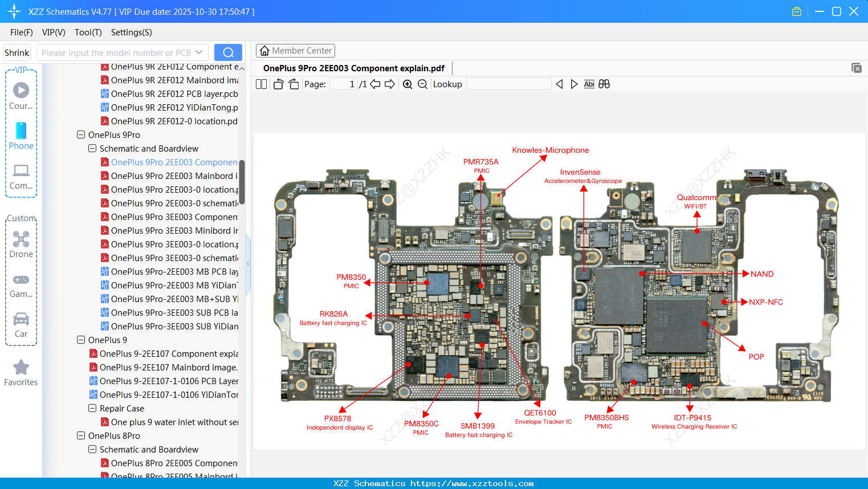Click the Abi text selection toolbar icon
The height and width of the screenshot is (489, 868).
coord(589,84)
